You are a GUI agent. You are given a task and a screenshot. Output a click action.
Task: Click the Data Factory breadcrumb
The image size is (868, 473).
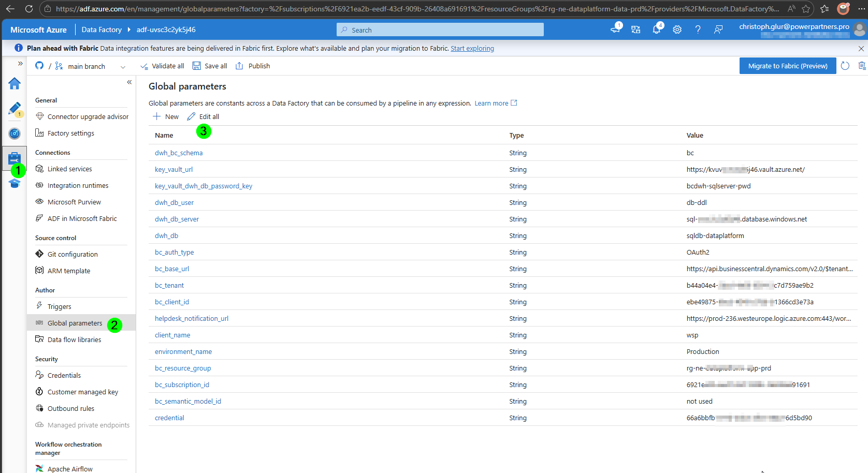pos(102,30)
